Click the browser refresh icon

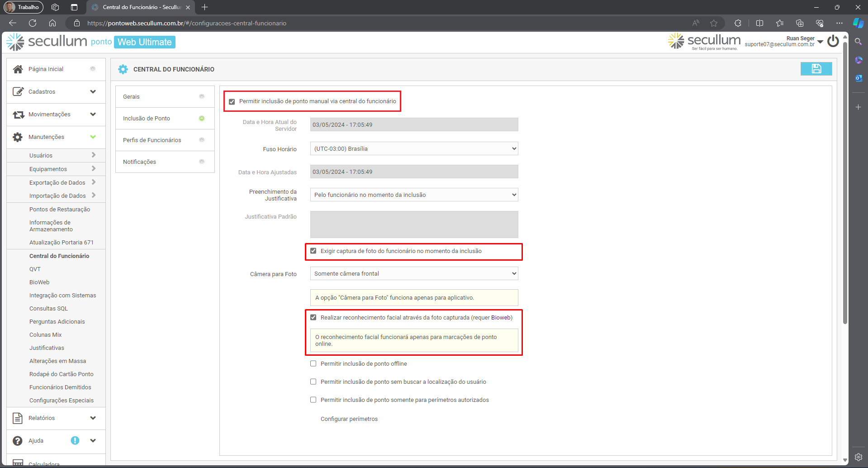pos(33,23)
